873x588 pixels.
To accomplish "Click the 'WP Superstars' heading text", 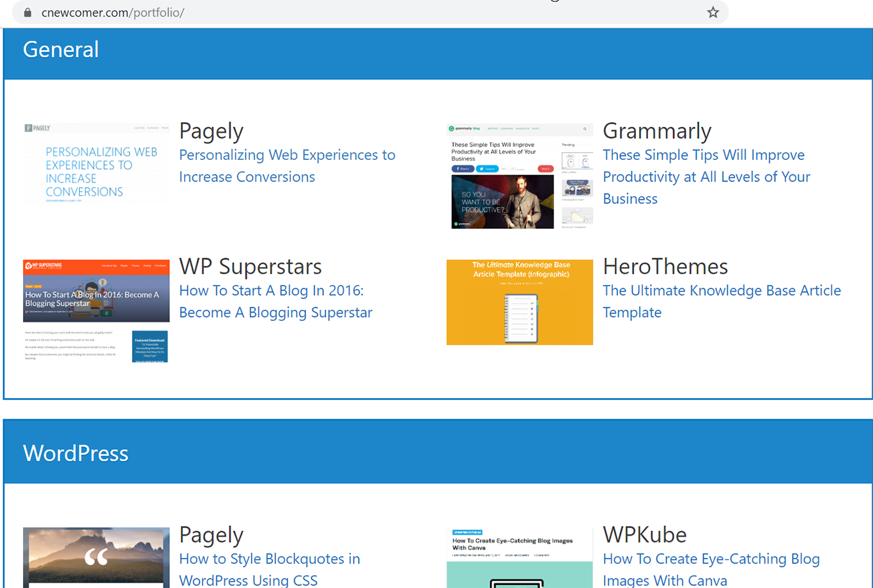I will 251,267.
